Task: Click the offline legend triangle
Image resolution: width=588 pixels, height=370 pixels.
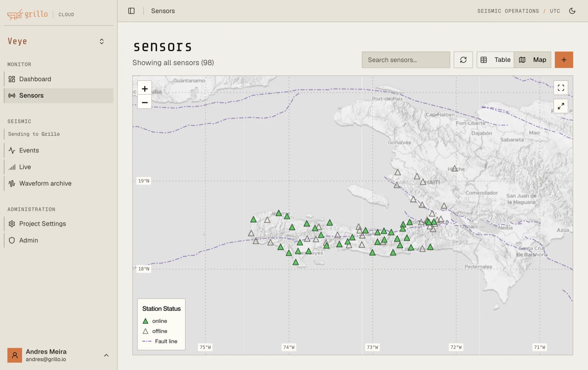Action: 146,331
